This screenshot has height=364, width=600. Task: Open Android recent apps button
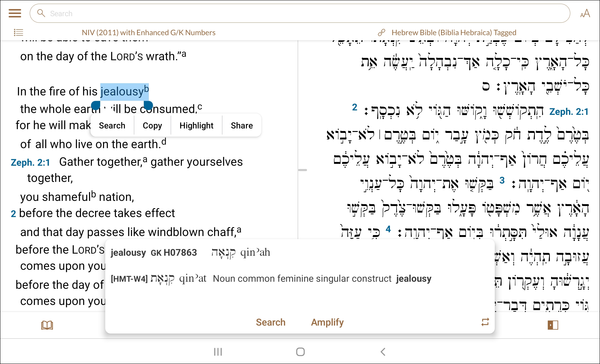[x=218, y=352]
